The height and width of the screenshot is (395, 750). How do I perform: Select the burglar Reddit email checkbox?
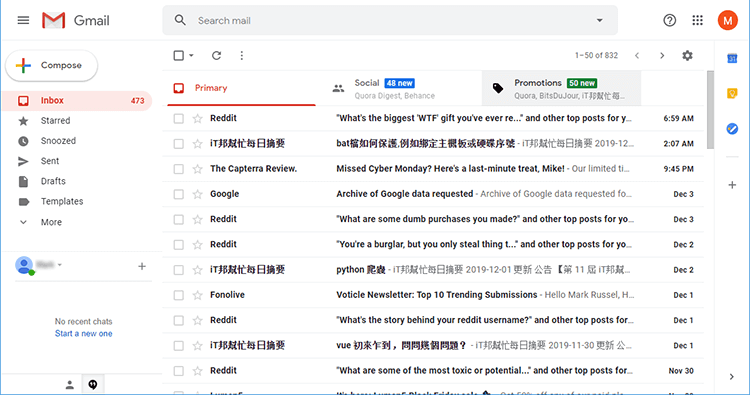click(x=178, y=245)
